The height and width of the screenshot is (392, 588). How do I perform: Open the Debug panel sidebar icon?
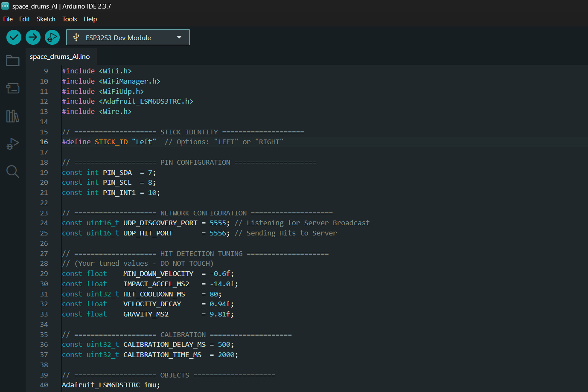[13, 144]
